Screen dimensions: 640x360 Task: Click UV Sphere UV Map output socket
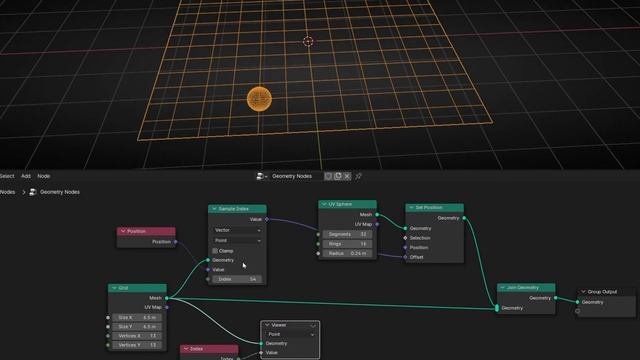pyautogui.click(x=377, y=224)
